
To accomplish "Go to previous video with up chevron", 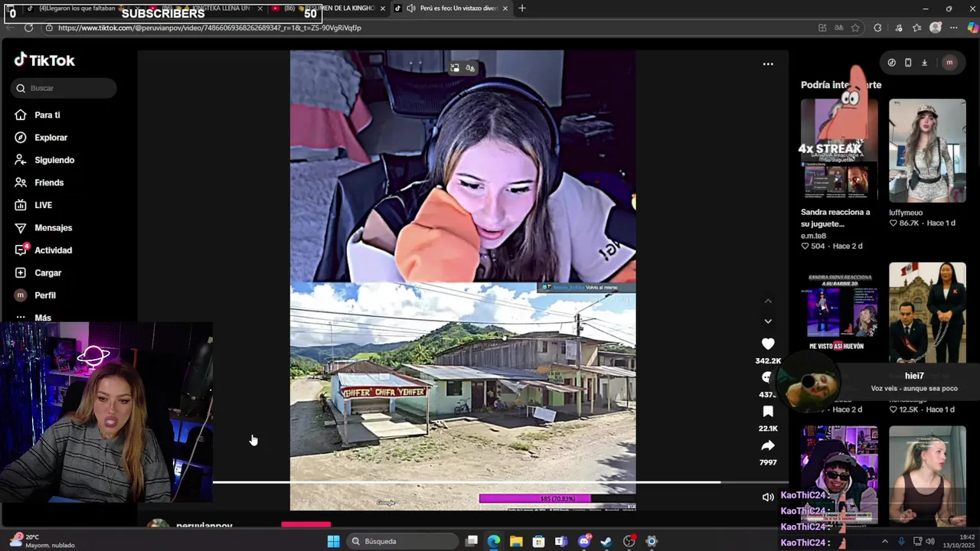I will click(x=768, y=301).
